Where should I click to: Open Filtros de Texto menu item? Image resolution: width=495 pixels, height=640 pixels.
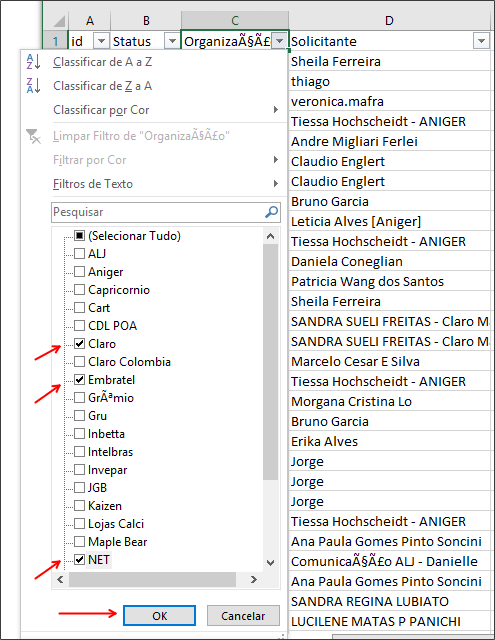point(153,184)
